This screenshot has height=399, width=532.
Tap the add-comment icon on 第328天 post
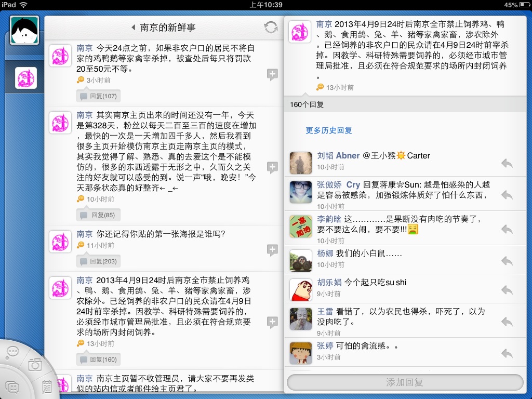(272, 167)
